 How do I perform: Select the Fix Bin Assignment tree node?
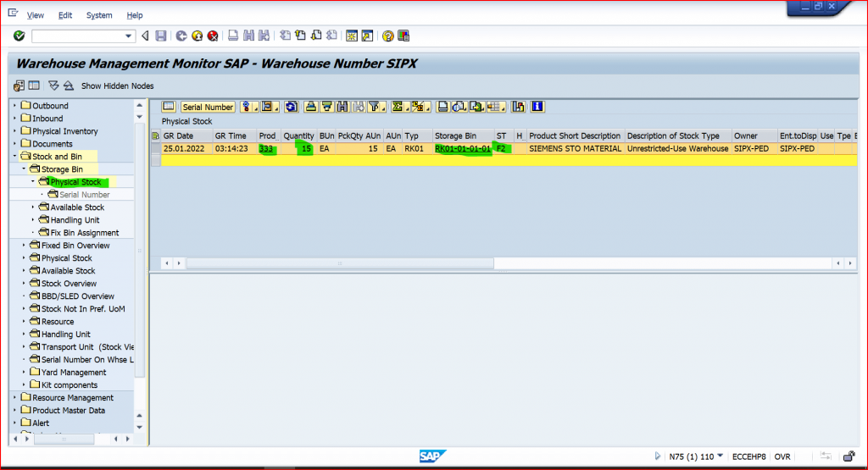(x=84, y=233)
